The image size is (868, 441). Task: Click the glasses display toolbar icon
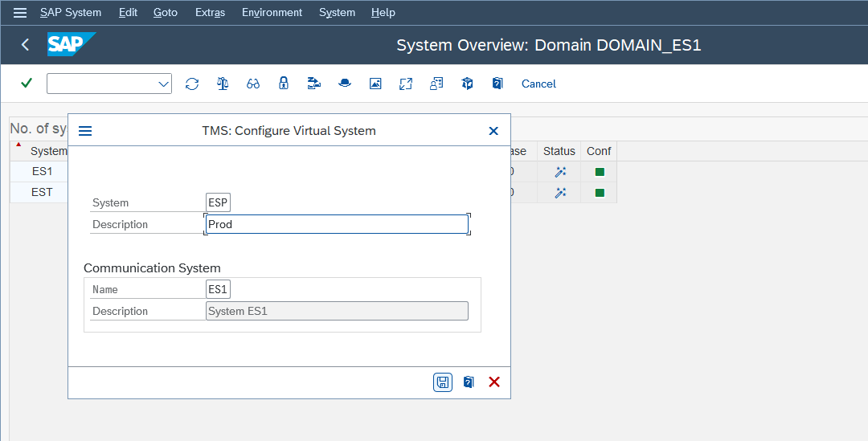pos(253,84)
